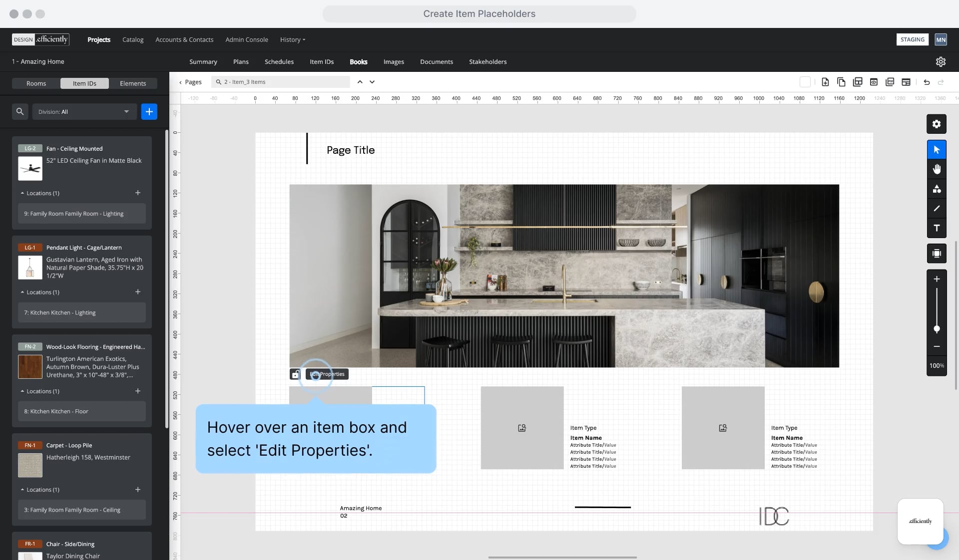The height and width of the screenshot is (560, 959).
Task: Select the line drawing tool
Action: tap(937, 208)
